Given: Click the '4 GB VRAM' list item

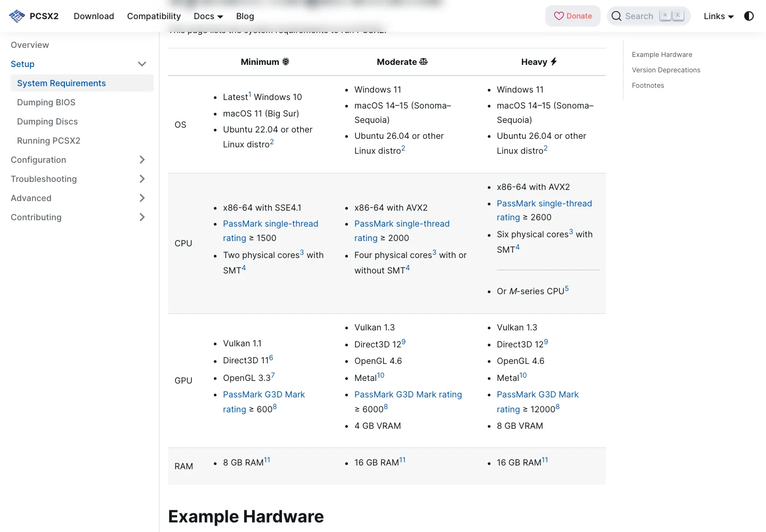Looking at the screenshot, I should click(x=378, y=426).
